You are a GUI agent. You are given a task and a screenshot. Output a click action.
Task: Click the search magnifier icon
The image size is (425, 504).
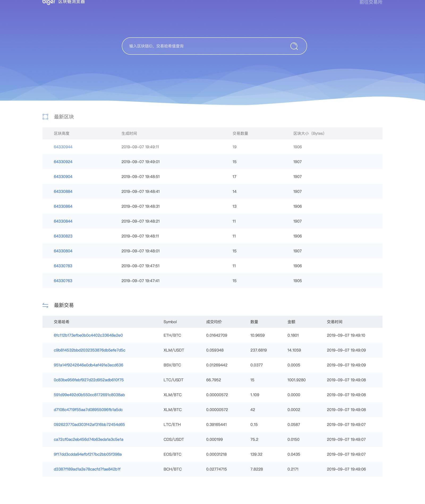(294, 46)
